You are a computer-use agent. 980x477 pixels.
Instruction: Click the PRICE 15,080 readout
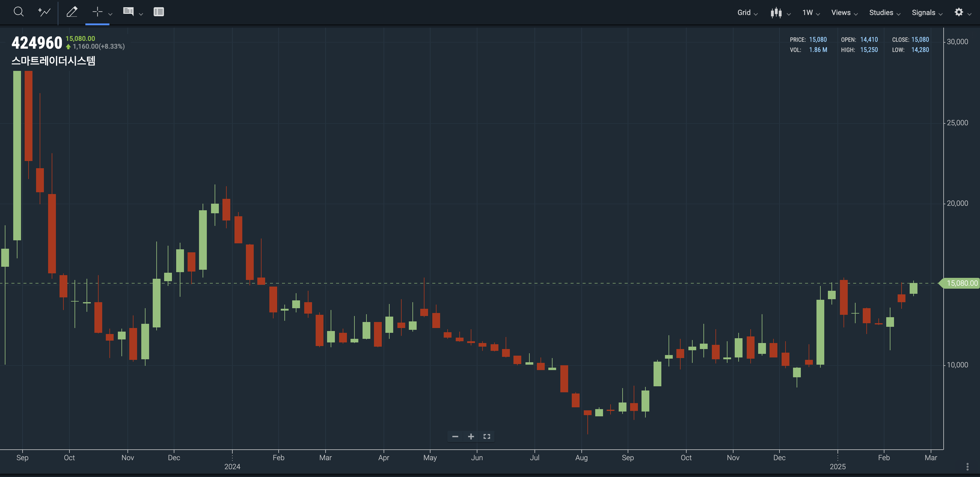[808, 40]
